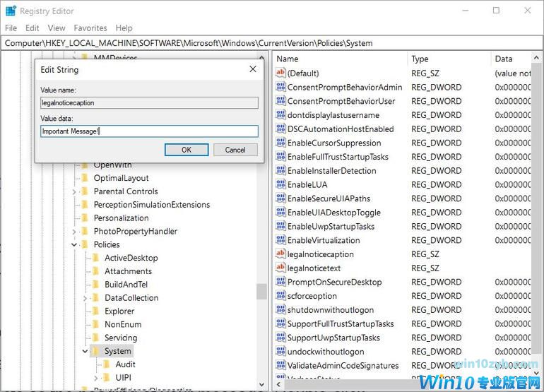Open the View menu
Screen dimensions: 544x392
57,28
